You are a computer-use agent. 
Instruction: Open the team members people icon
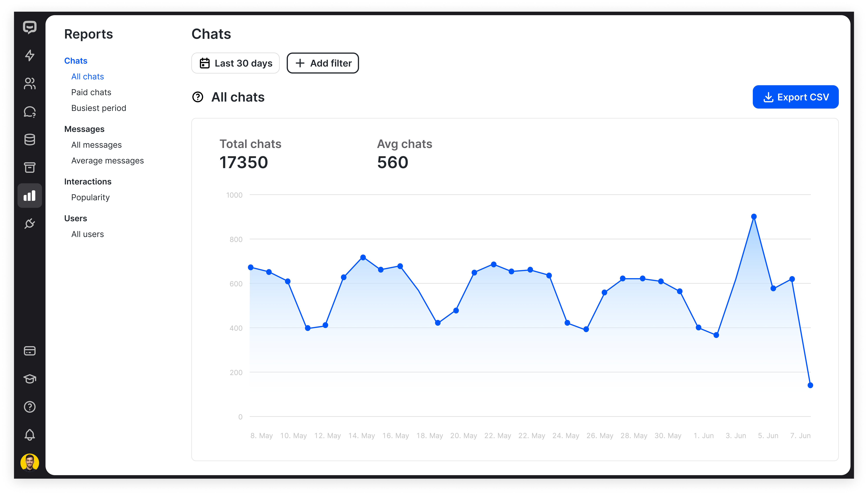click(30, 84)
